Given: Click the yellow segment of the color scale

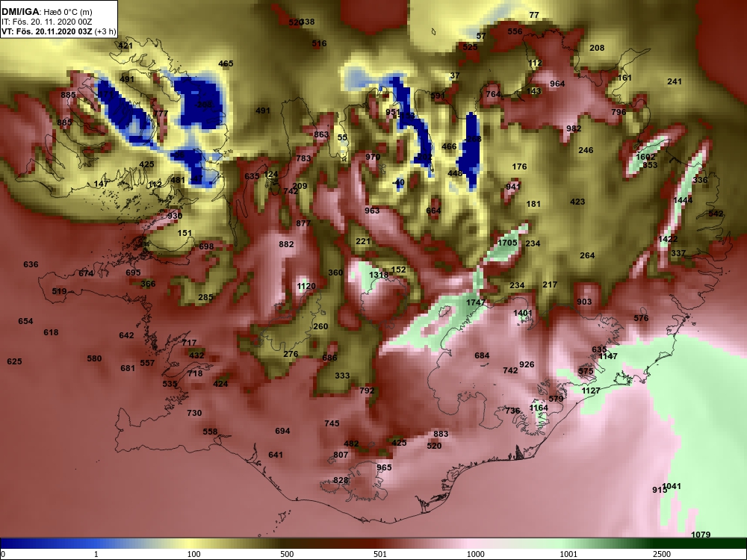Looking at the screenshot, I should click(x=190, y=544).
